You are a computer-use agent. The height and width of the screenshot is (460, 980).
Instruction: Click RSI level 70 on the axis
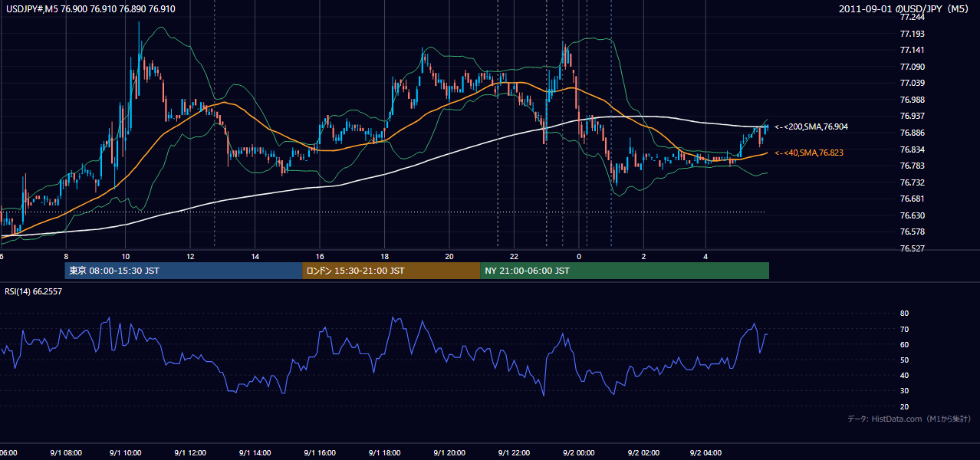pyautogui.click(x=904, y=329)
